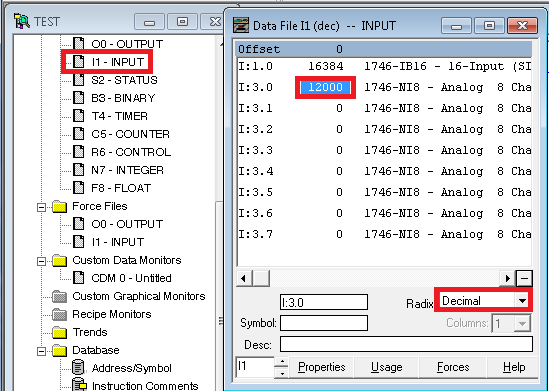Select the Trends tree label
The height and width of the screenshot is (391, 549).
coord(90,332)
